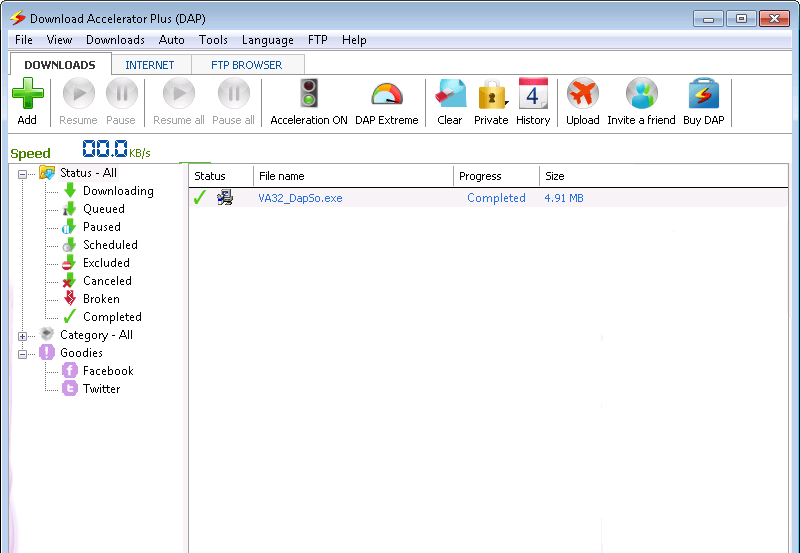Sort list by Progress column header
Screen dimensions: 800x553
(x=480, y=176)
